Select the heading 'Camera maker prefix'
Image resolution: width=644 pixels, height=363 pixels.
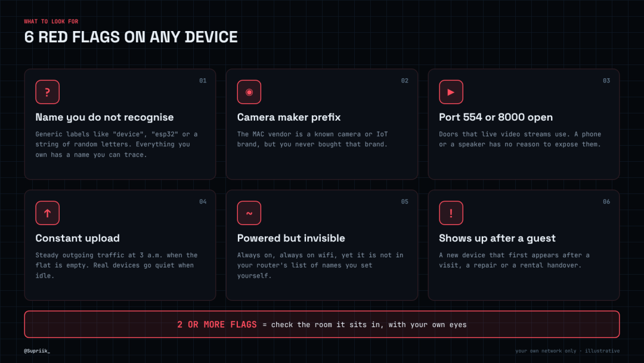click(289, 117)
